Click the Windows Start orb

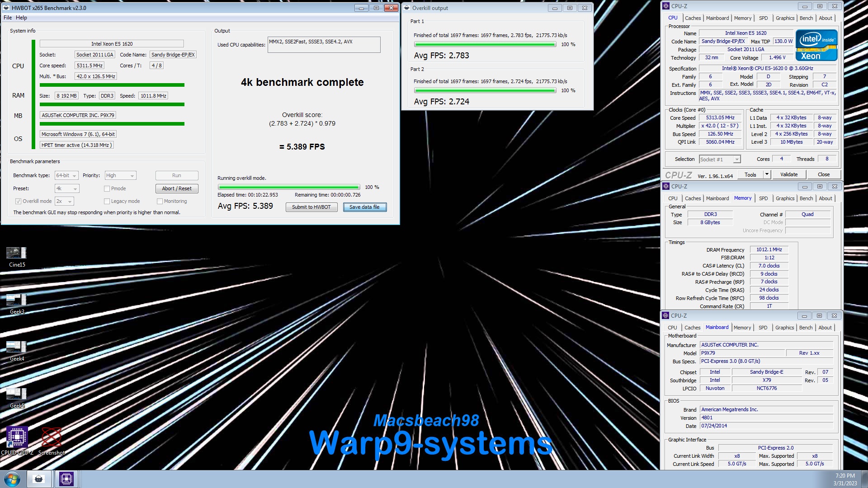point(12,479)
